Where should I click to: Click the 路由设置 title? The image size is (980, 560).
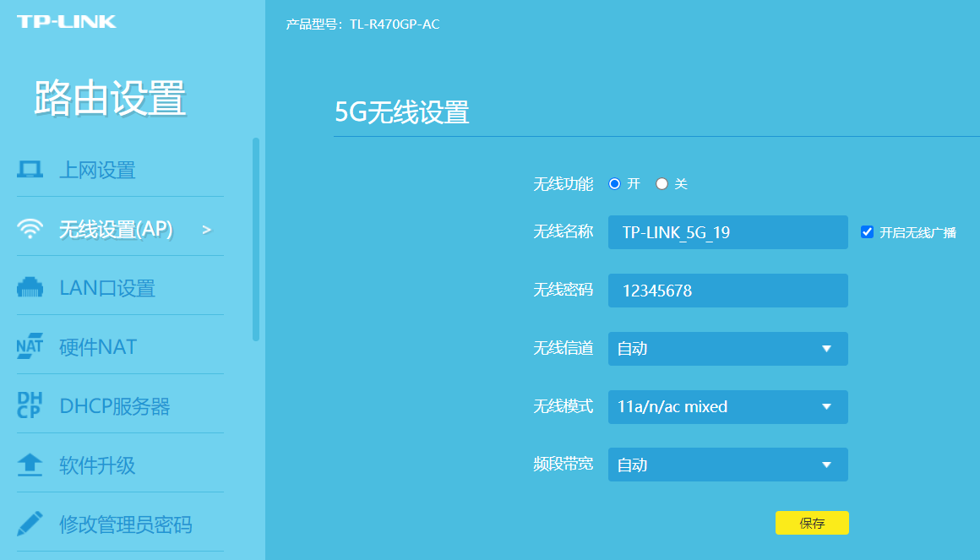tap(110, 98)
